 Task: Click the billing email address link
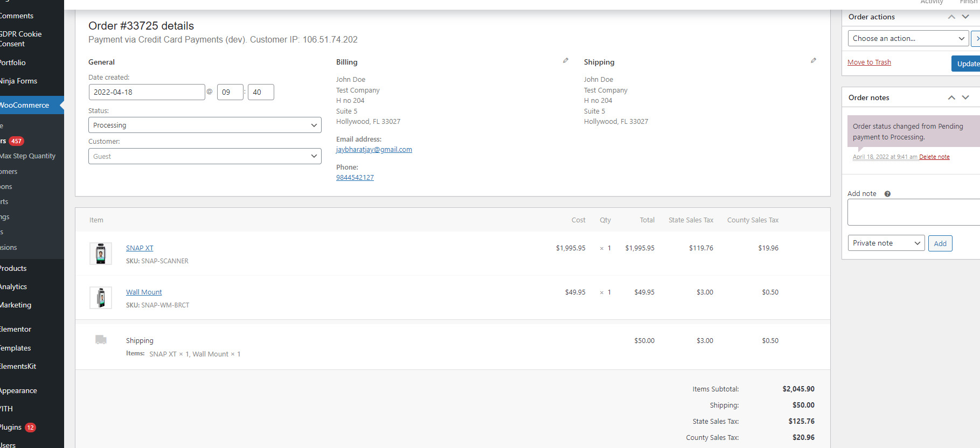point(374,150)
